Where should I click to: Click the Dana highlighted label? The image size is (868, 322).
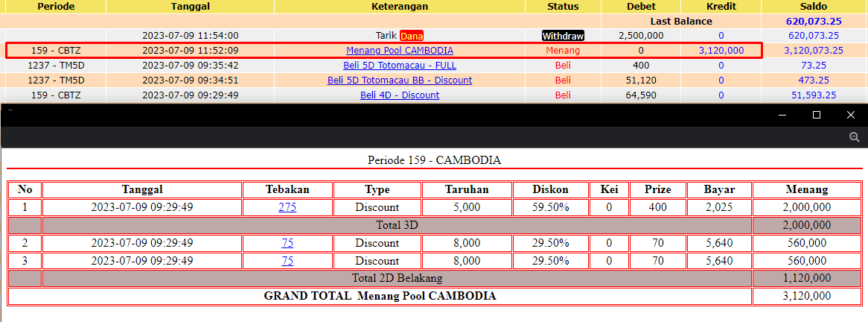[412, 36]
